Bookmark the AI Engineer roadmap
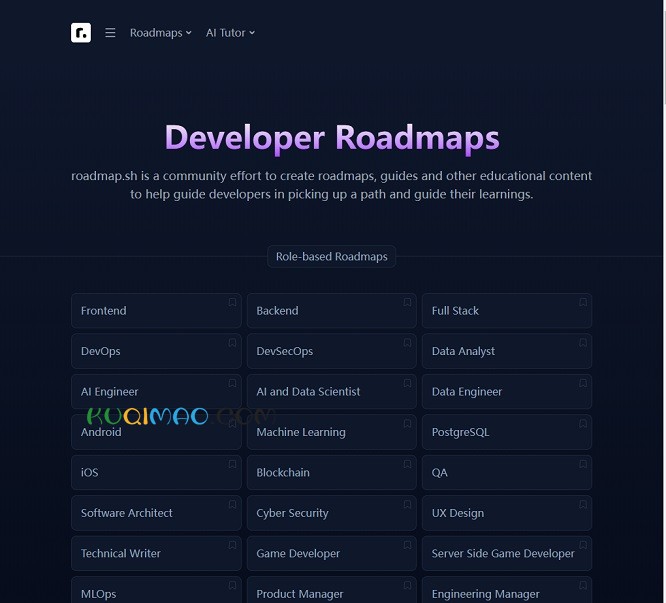666x603 pixels. click(232, 383)
